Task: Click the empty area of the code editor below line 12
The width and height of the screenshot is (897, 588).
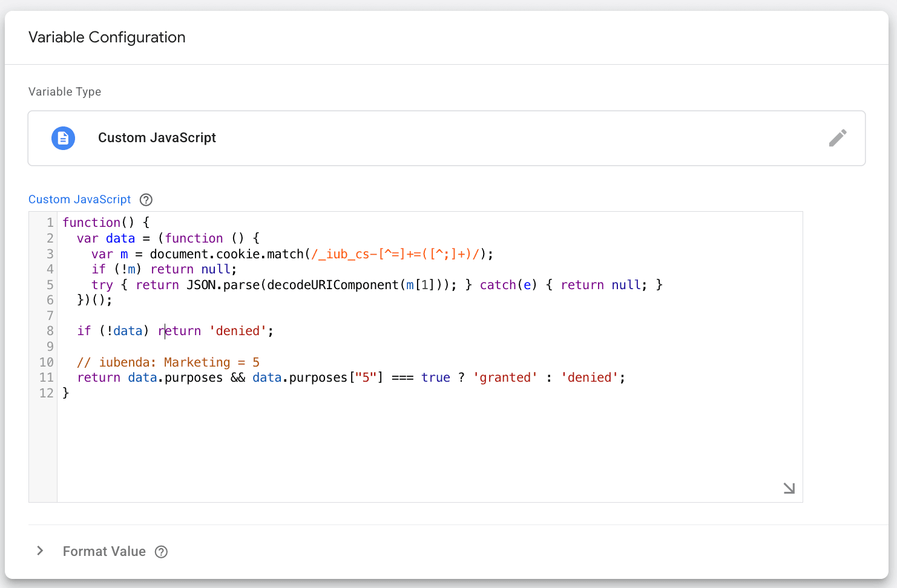Action: pyautogui.click(x=430, y=451)
